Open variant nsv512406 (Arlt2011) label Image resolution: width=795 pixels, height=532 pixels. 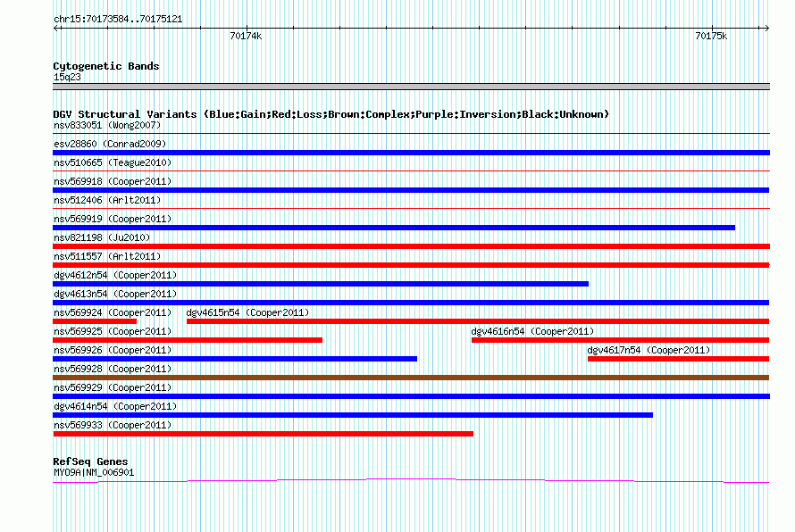(x=107, y=200)
